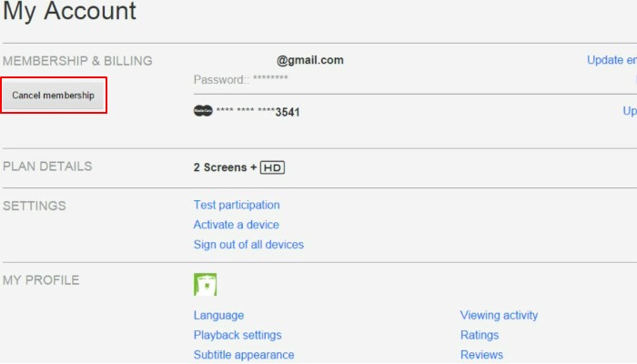Click the Cancel membership button
The image size is (637, 364).
[x=54, y=96]
